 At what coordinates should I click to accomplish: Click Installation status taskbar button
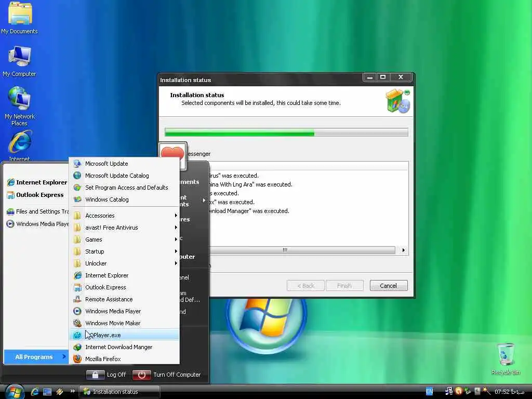click(119, 392)
